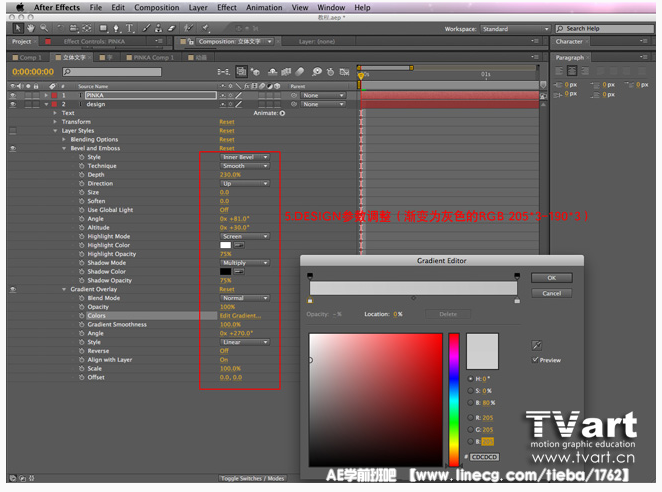
Task: Select the Pen tool
Action: click(117, 28)
